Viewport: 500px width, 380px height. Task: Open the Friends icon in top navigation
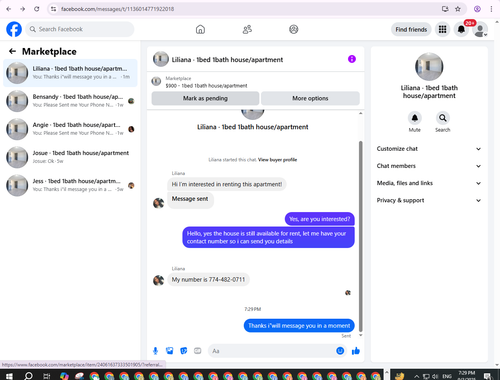click(x=247, y=29)
